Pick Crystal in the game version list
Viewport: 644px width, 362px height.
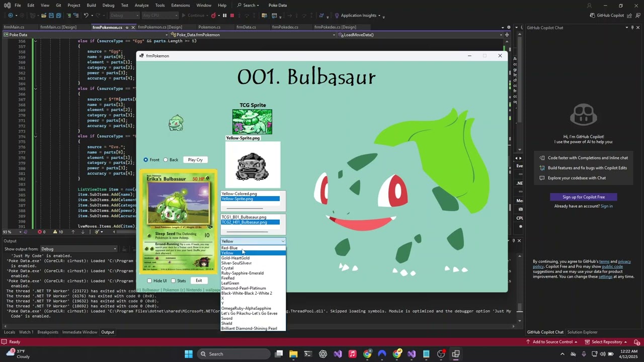click(x=253, y=268)
